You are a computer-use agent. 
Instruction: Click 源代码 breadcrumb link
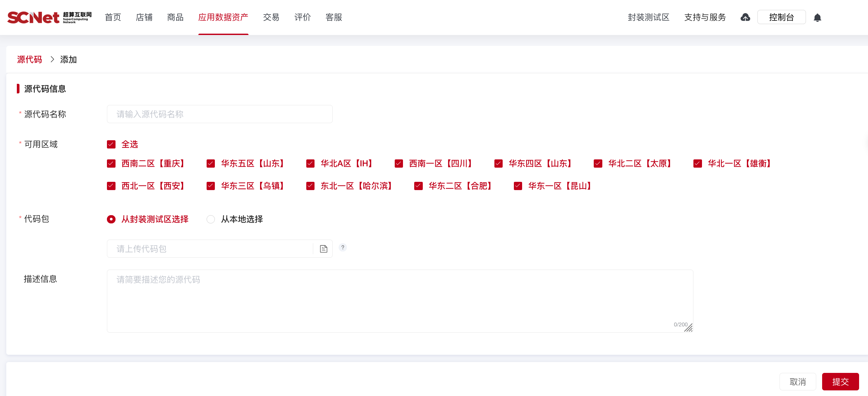pos(29,59)
